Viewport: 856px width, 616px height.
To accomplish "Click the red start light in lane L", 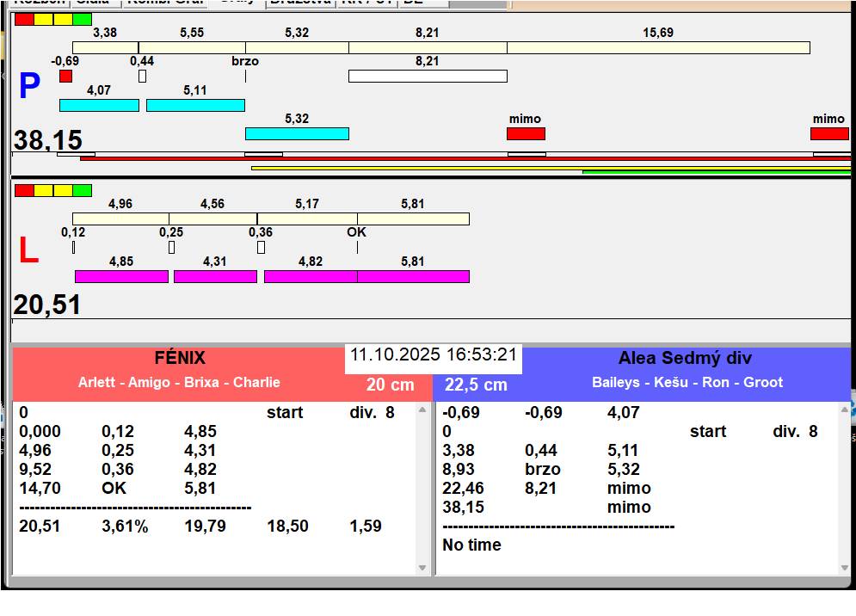I will pos(24,190).
